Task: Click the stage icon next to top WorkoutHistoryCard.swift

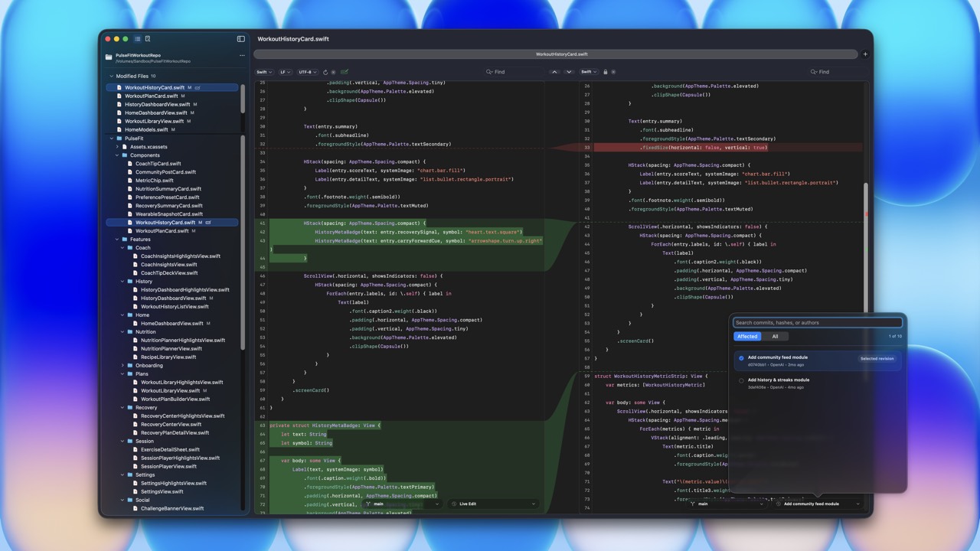Action: coord(198,87)
